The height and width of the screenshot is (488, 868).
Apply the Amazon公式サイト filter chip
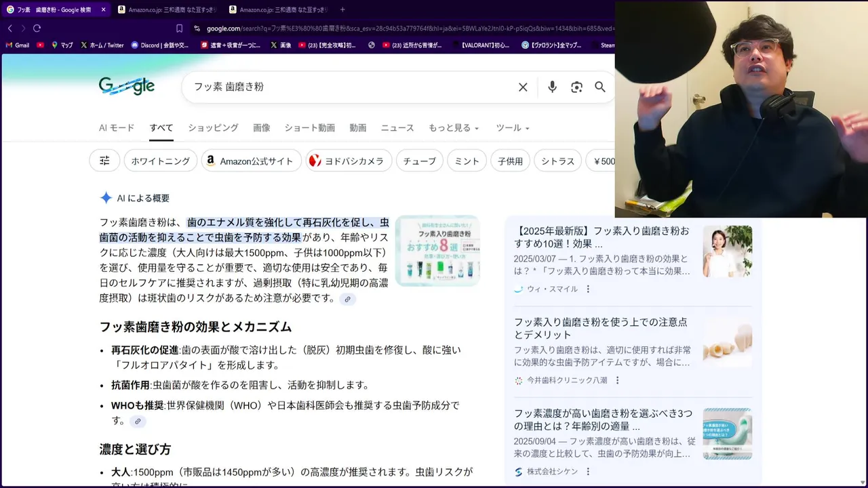(x=250, y=161)
